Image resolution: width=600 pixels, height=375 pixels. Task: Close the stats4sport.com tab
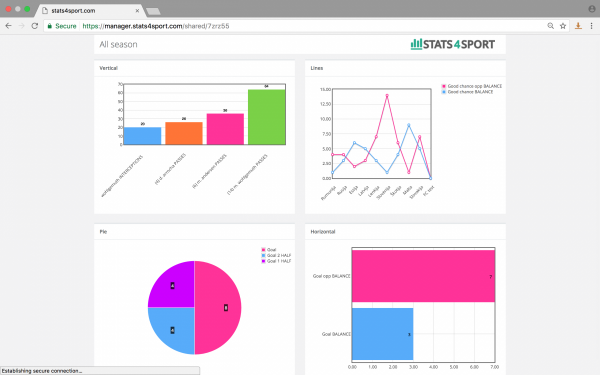tap(137, 11)
